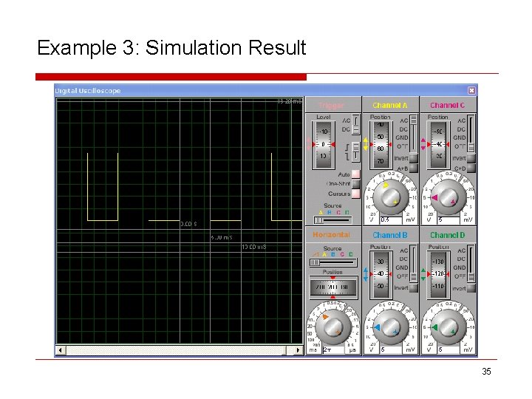Toggle Channel A Invert button
Screen dimensions: 532x399
[413, 158]
